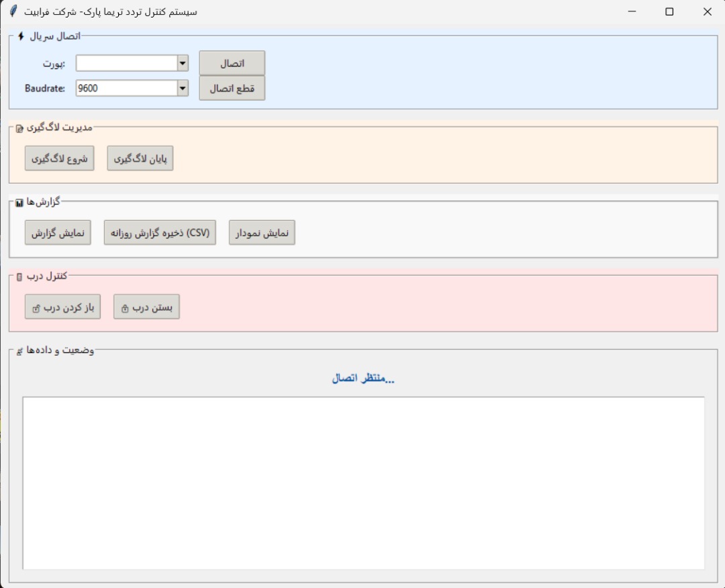The image size is (725, 588).
Task: Click the icon beside the وضعیت و داده‌ها header
Action: point(19,351)
